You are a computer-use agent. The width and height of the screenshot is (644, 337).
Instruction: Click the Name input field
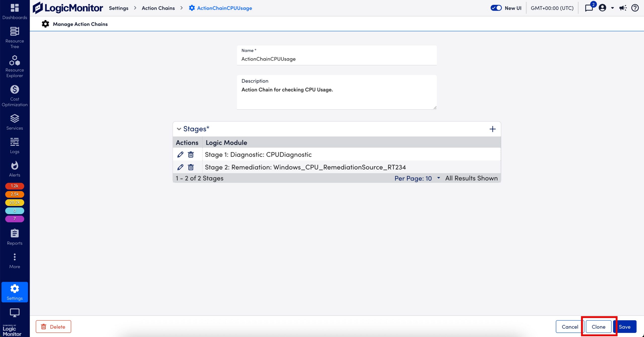coord(337,55)
